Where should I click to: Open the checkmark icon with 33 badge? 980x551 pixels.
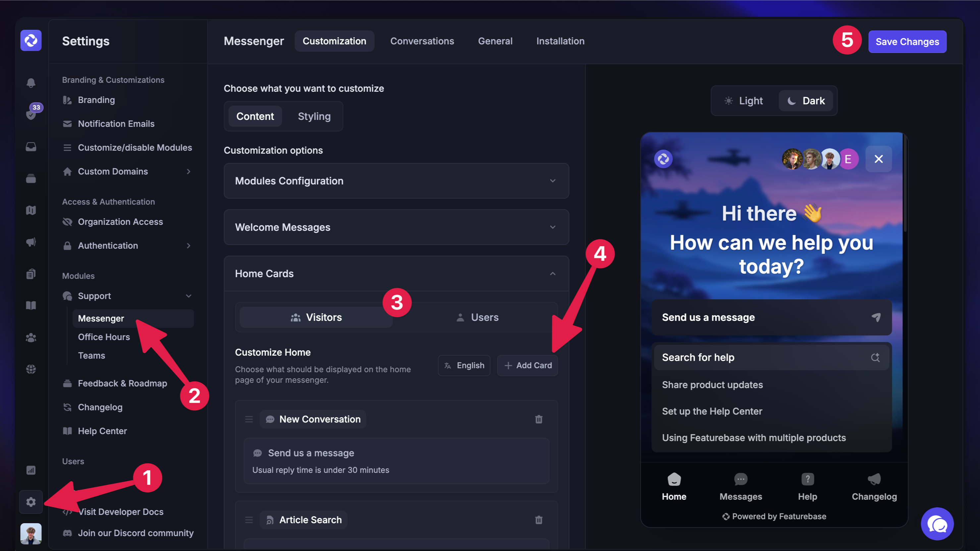point(31,115)
